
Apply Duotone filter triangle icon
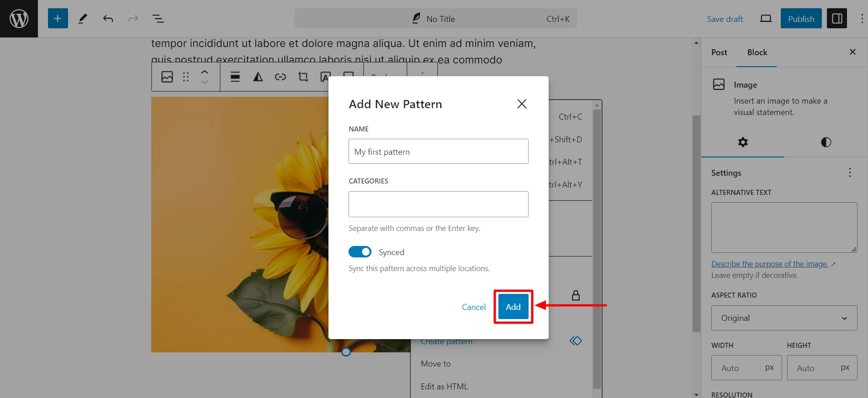[258, 77]
